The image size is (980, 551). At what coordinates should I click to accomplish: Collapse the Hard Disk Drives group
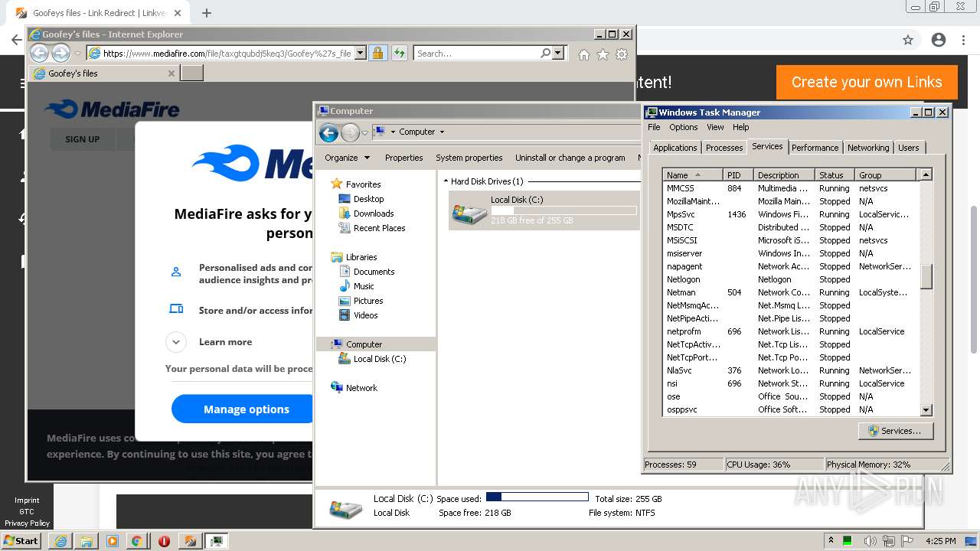(446, 182)
